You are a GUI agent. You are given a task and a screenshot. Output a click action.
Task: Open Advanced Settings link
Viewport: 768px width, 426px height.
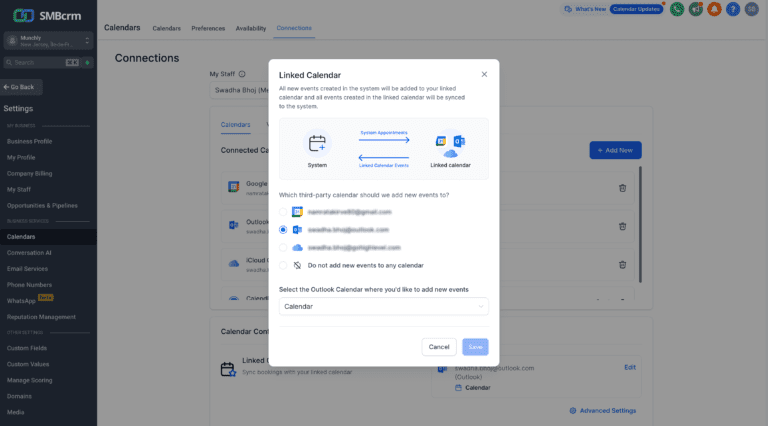602,411
